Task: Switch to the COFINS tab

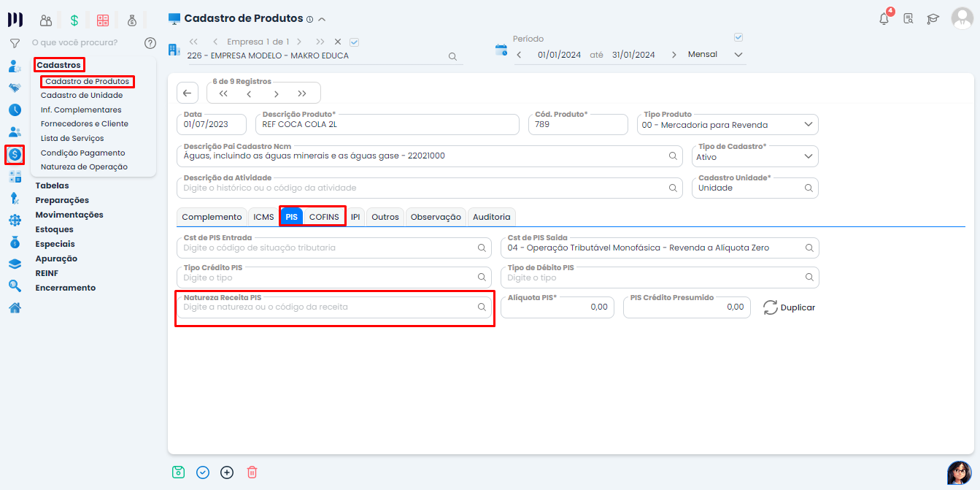Action: (324, 217)
